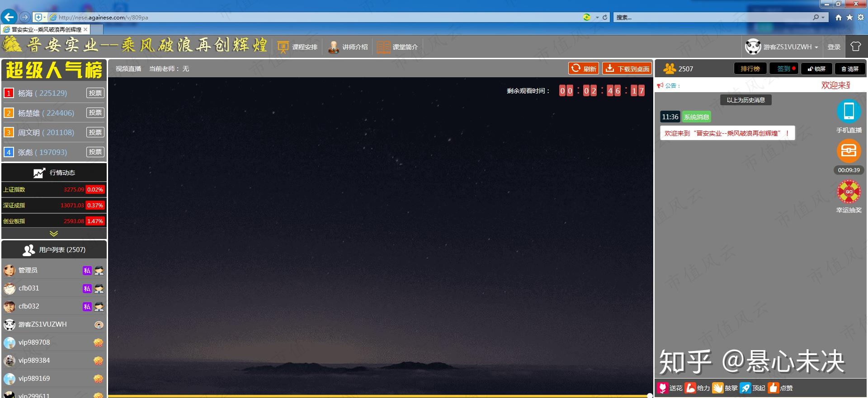Open the treasure chest countdown icon

[849, 151]
